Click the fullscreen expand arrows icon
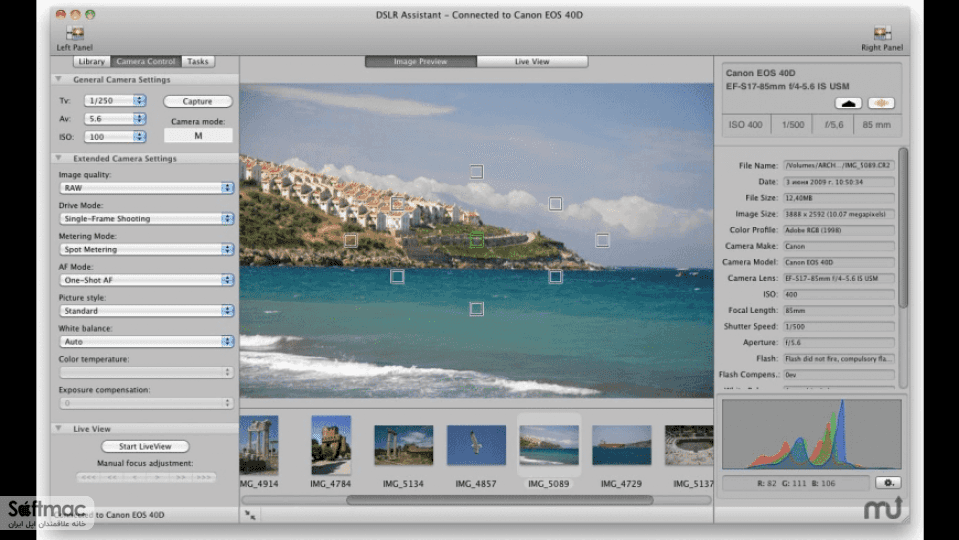 pos(250,515)
